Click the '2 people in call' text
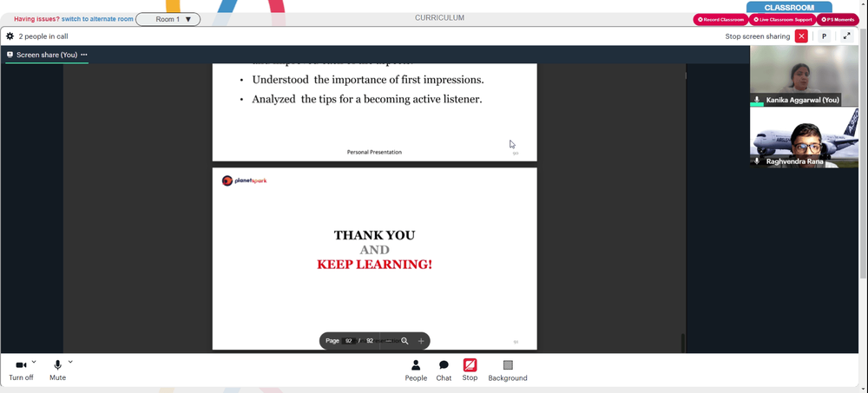This screenshot has height=393, width=868. (x=43, y=36)
